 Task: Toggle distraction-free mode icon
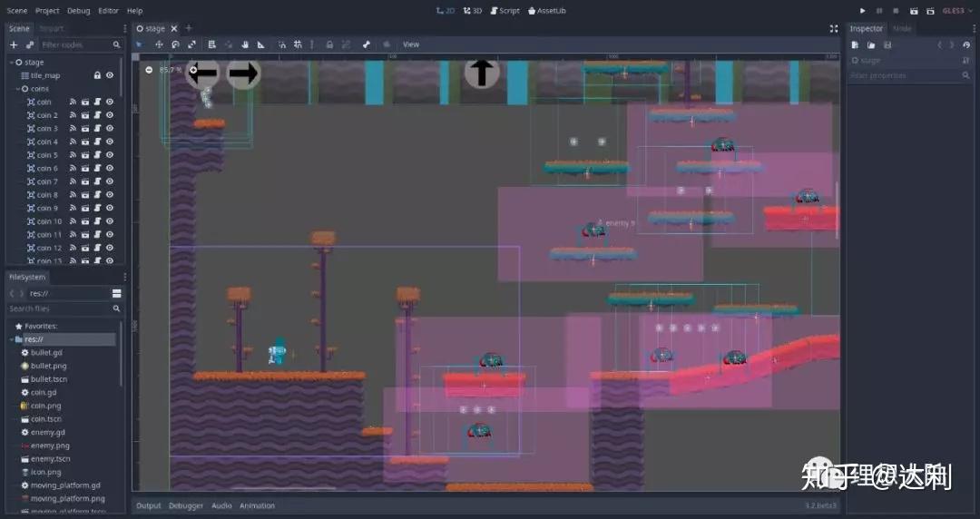pyautogui.click(x=833, y=29)
